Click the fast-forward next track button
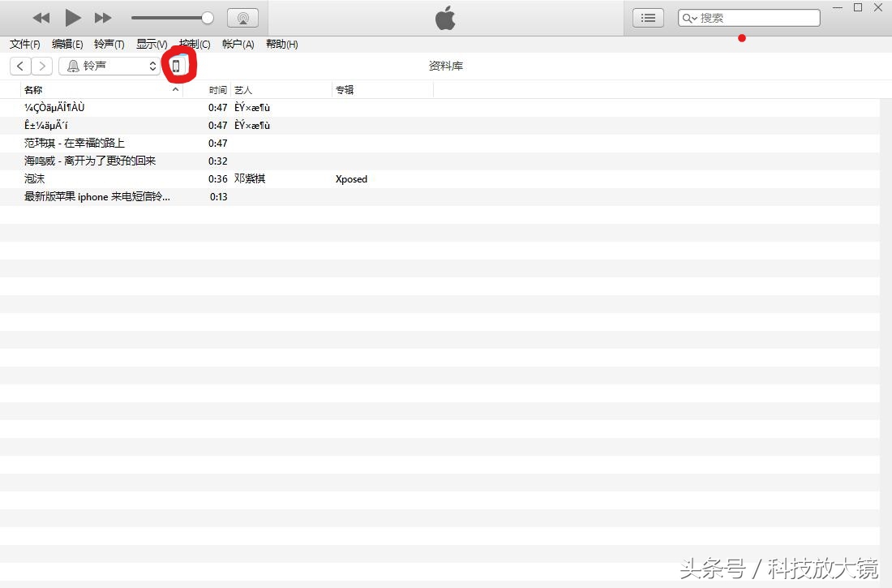 (x=103, y=18)
